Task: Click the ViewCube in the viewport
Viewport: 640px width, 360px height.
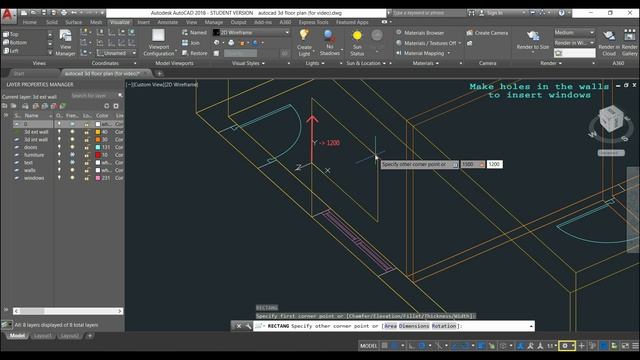Action: 611,119
